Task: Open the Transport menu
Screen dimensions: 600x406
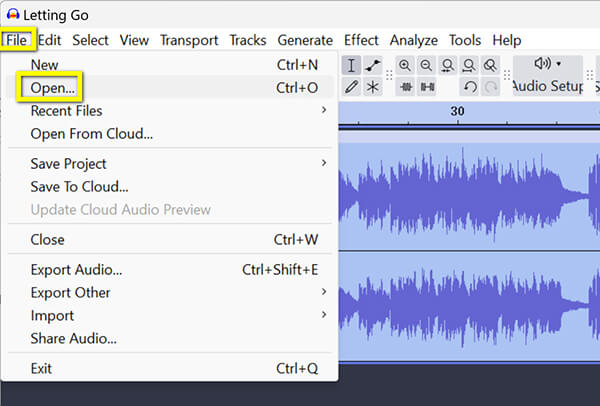Action: click(x=189, y=40)
